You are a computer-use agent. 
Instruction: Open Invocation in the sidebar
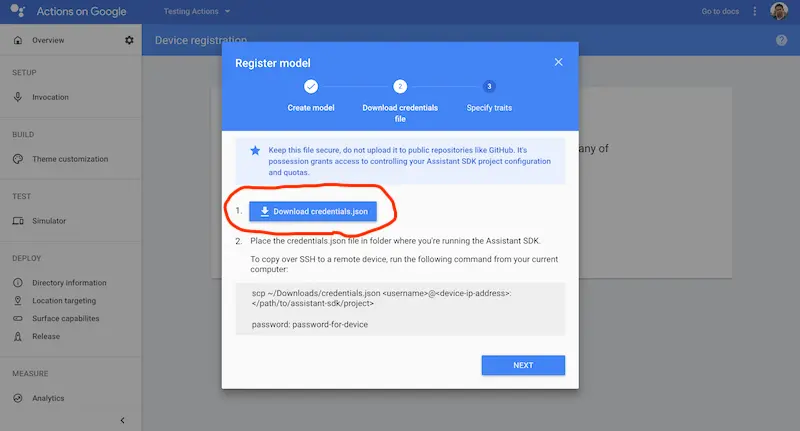pos(50,97)
